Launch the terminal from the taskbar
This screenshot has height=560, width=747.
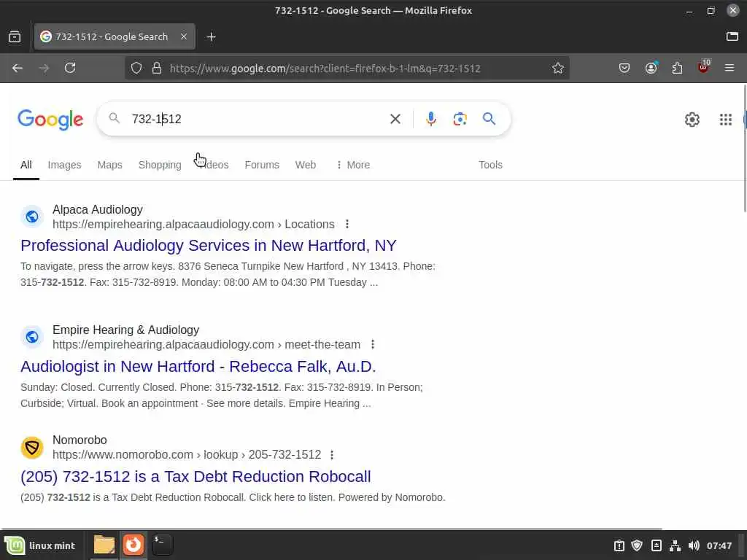[162, 545]
